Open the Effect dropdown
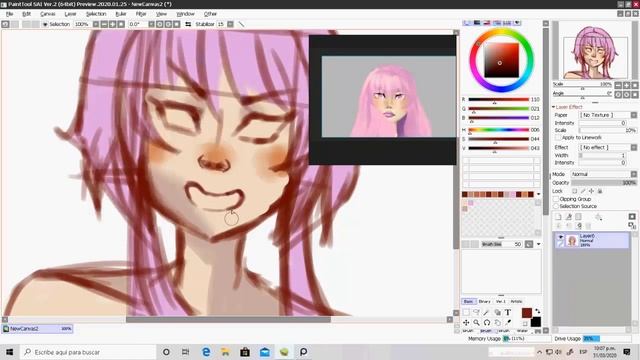The height and width of the screenshot is (360, 640). click(x=634, y=147)
